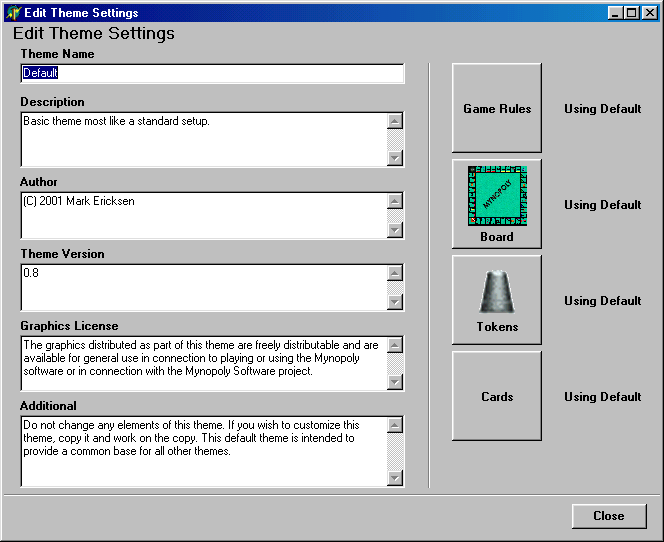Open the Game Rules settings button

point(497,108)
